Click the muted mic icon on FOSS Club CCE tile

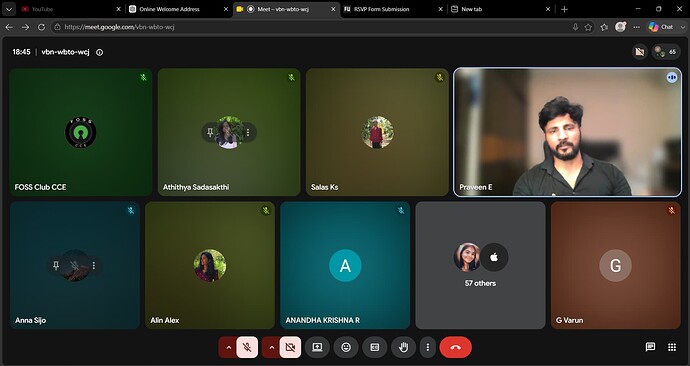143,77
